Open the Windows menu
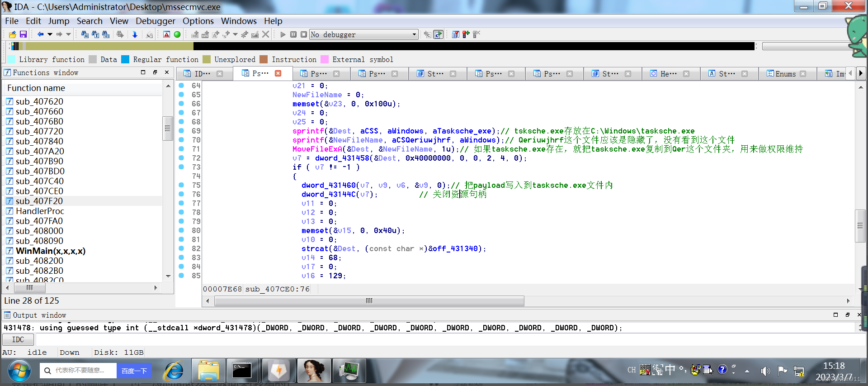Image resolution: width=868 pixels, height=386 pixels. coord(239,21)
